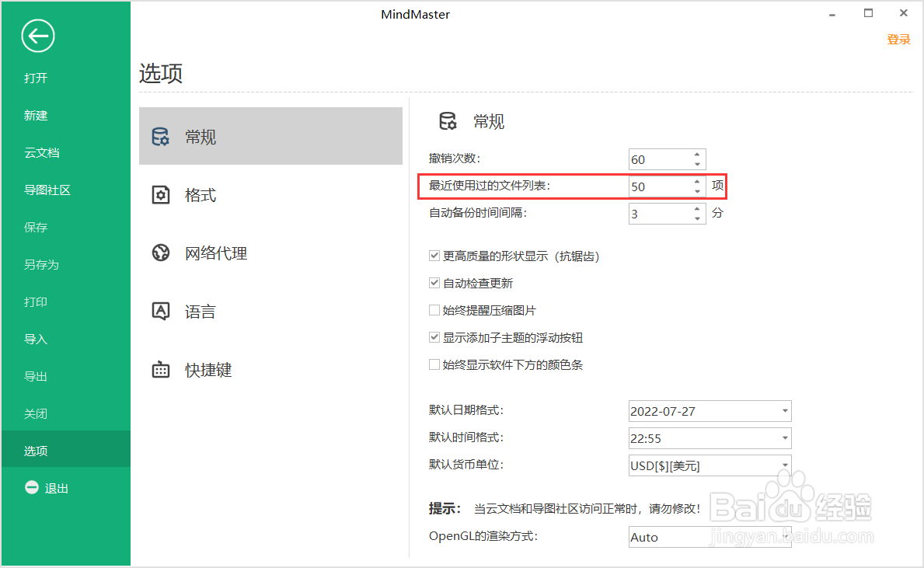Toggle 显示添加子主题的浮动按钮 checkbox
Viewport: 924px width, 568px height.
tap(434, 337)
